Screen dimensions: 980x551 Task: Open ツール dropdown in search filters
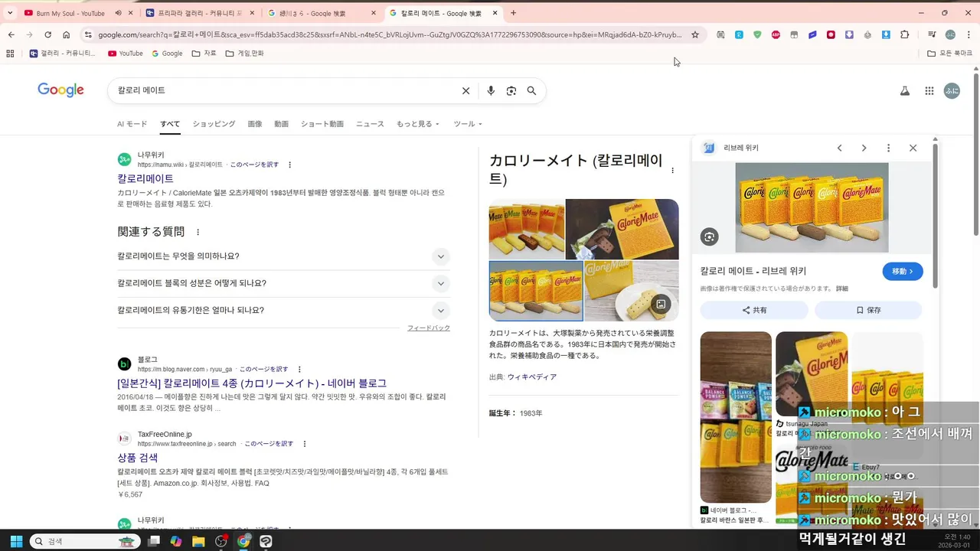467,124
